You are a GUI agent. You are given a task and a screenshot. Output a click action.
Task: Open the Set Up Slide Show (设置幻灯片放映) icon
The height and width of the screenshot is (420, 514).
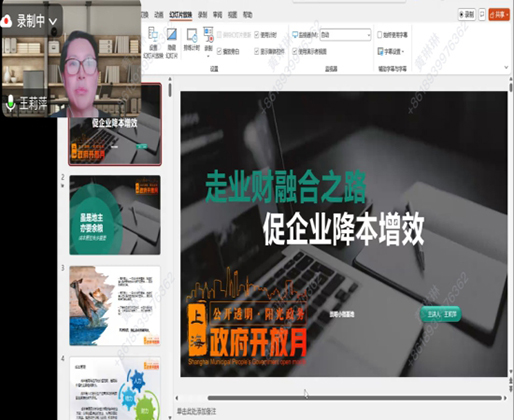(153, 35)
